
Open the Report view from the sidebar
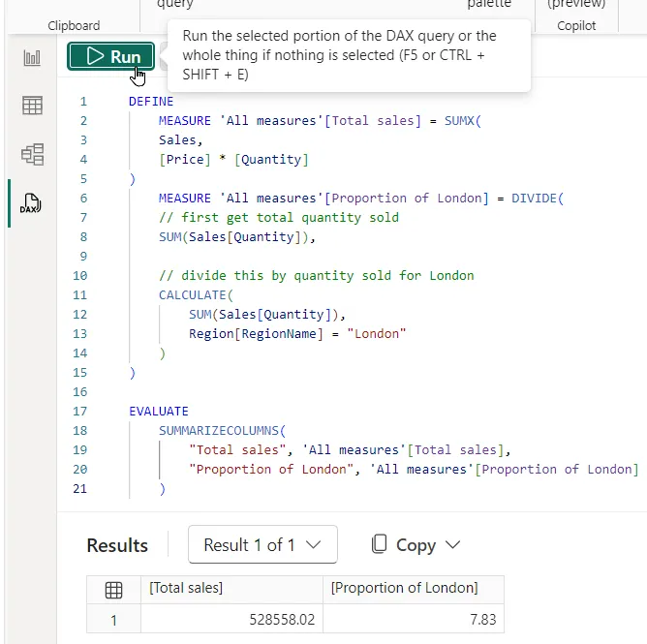click(32, 58)
